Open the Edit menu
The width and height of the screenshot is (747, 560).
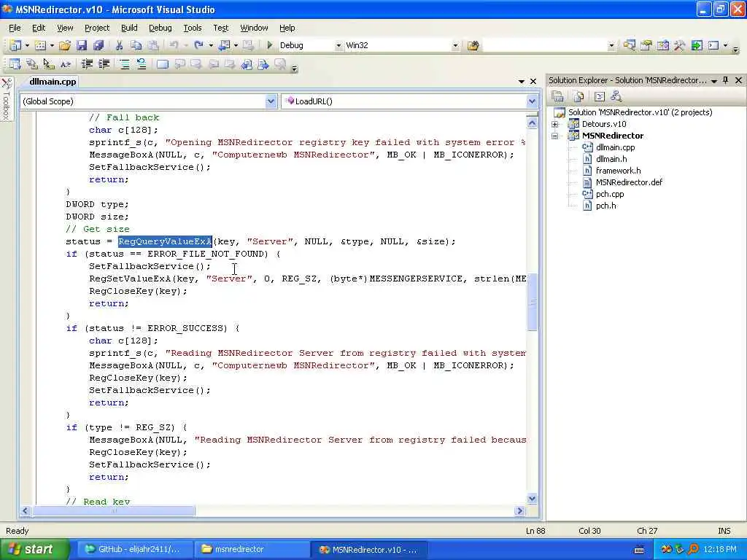pos(39,28)
